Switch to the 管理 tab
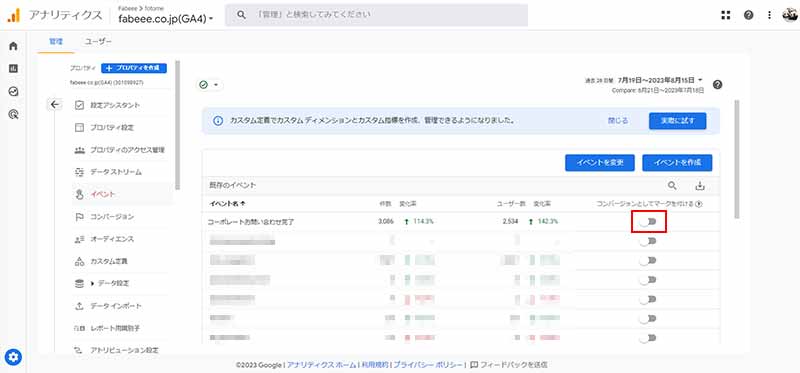Image resolution: width=800 pixels, height=373 pixels. [56, 41]
